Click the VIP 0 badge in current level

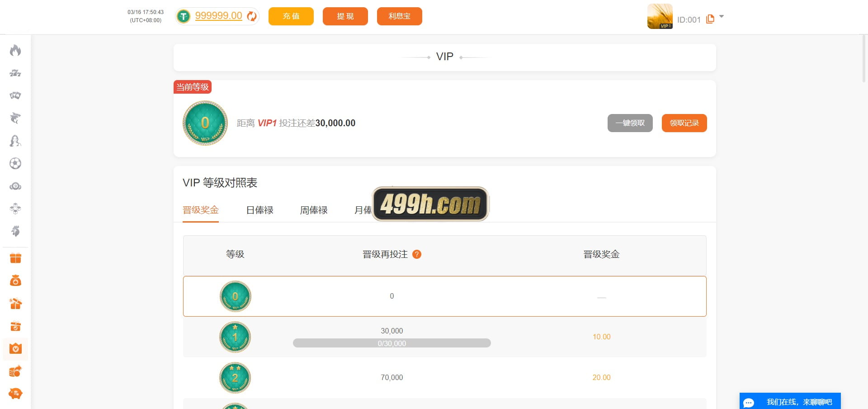click(205, 123)
